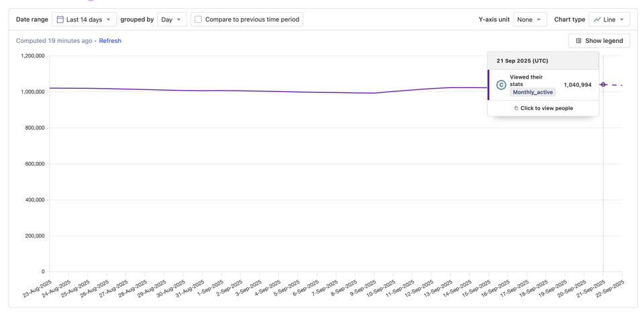644x313 pixels.
Task: Click the 1,040,994 value in tooltip
Action: (x=577, y=85)
